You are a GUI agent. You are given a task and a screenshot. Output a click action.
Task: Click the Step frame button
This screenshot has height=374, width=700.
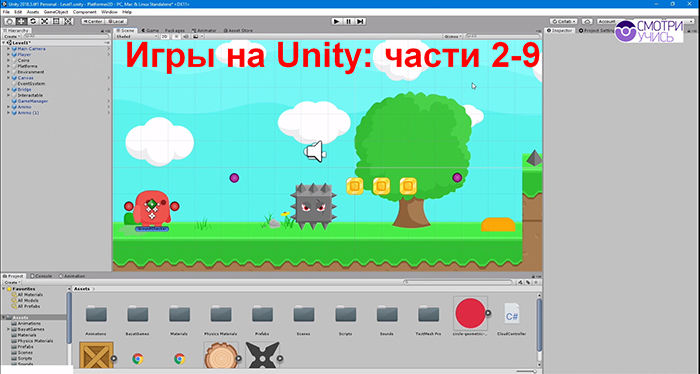point(361,21)
